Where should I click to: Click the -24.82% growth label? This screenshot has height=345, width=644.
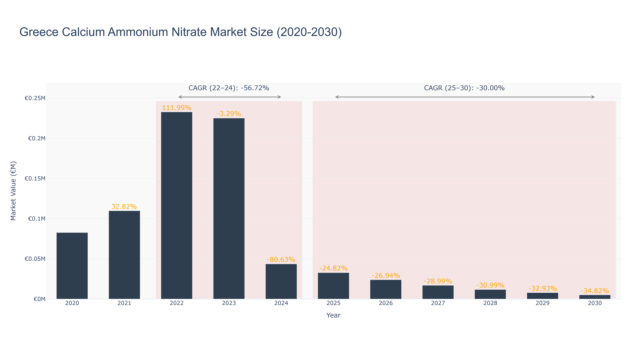click(x=333, y=268)
